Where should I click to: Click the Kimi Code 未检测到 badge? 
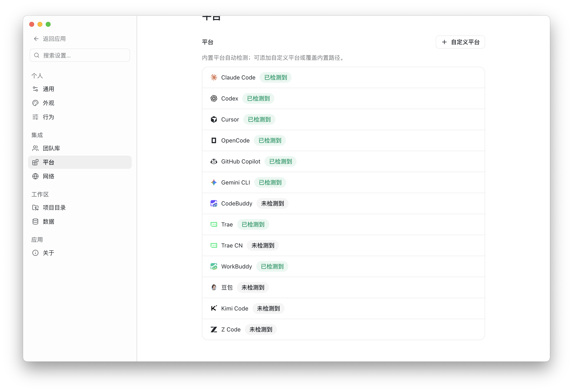268,308
